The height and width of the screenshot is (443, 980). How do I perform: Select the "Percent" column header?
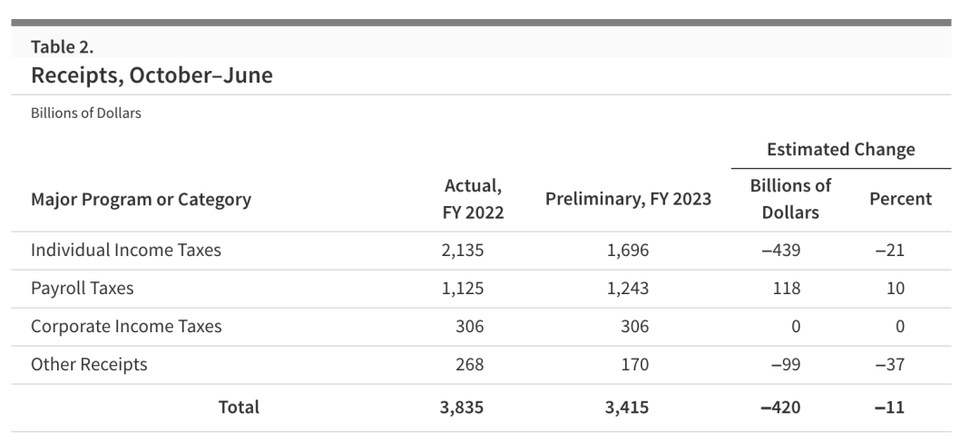point(900,199)
